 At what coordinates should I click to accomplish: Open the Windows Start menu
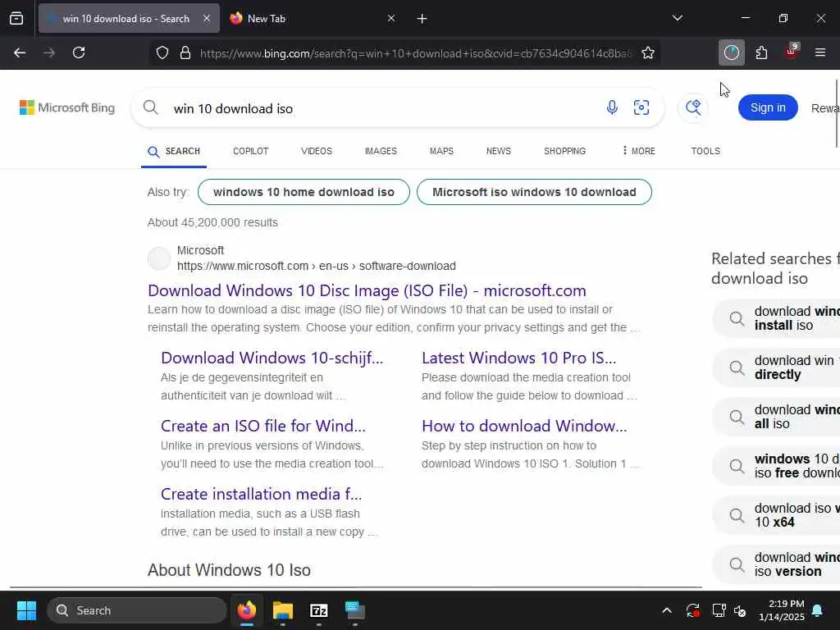tap(26, 610)
